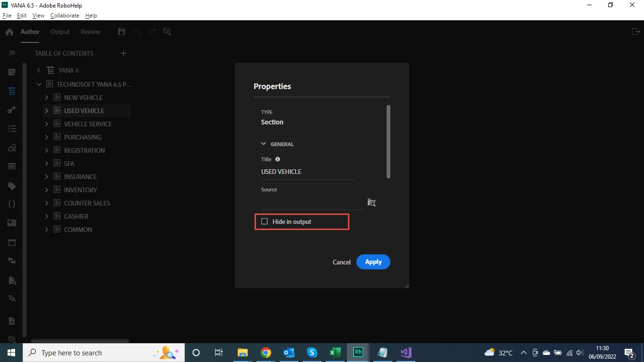Viewport: 644px width, 362px height.
Task: Show the Title info tooltip icon
Action: (278, 159)
